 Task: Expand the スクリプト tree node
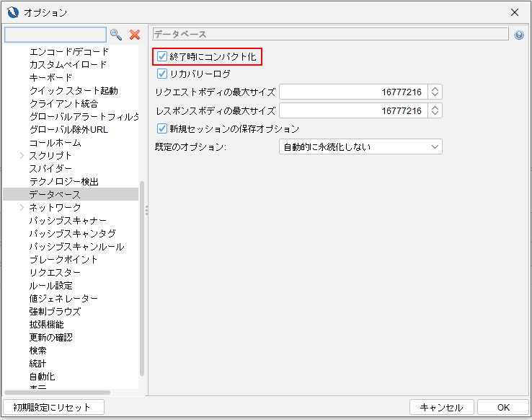tap(22, 155)
